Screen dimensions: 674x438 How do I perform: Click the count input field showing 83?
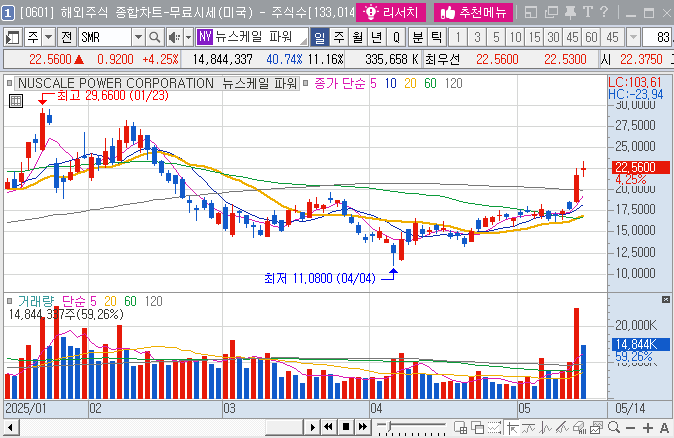(x=658, y=38)
